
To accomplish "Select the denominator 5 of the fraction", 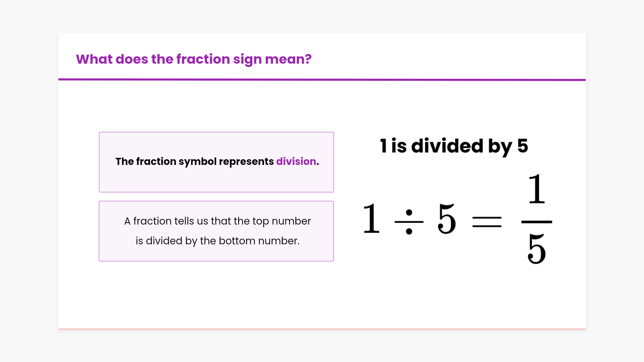I will (536, 249).
